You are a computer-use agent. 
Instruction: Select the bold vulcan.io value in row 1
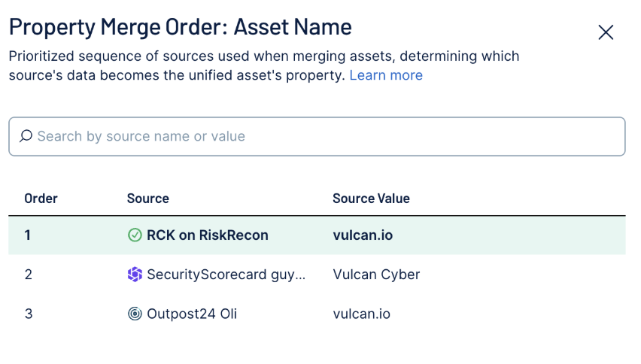coord(363,235)
